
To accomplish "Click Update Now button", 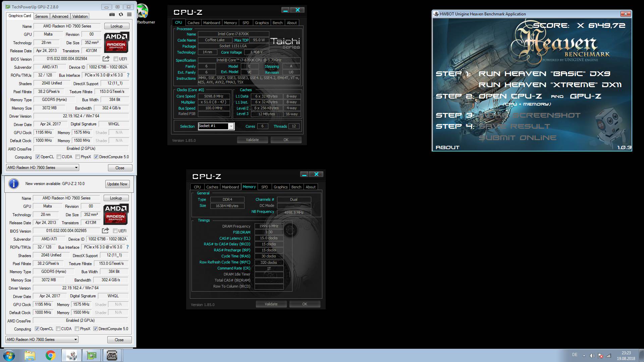I will click(117, 184).
